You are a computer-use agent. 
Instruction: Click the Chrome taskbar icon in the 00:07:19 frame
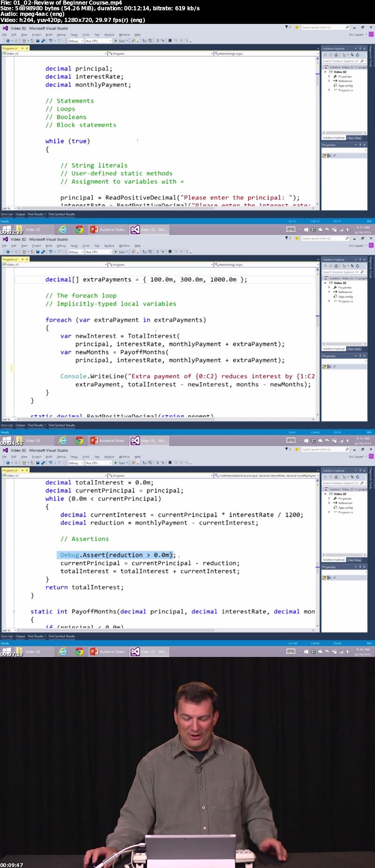(x=80, y=651)
